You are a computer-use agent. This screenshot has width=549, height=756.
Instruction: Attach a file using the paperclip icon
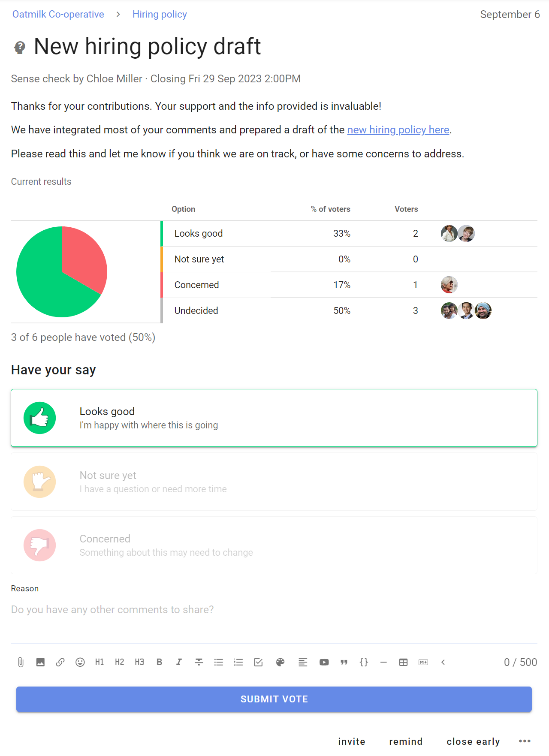pyautogui.click(x=21, y=662)
